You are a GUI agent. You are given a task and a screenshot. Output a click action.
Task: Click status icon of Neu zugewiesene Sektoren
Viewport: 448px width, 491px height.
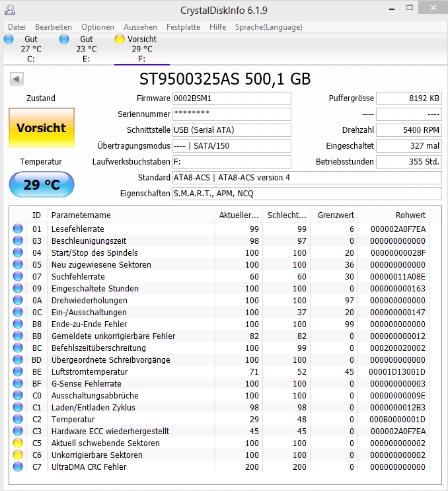point(18,264)
